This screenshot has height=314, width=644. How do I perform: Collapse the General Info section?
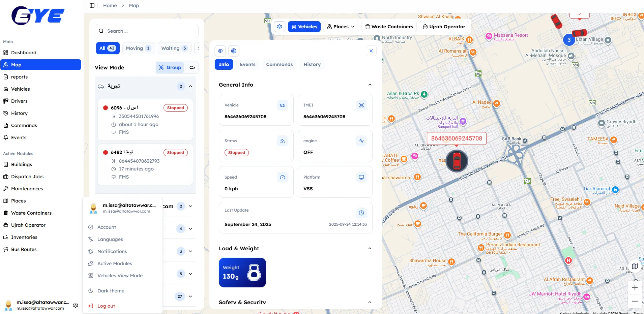point(370,85)
